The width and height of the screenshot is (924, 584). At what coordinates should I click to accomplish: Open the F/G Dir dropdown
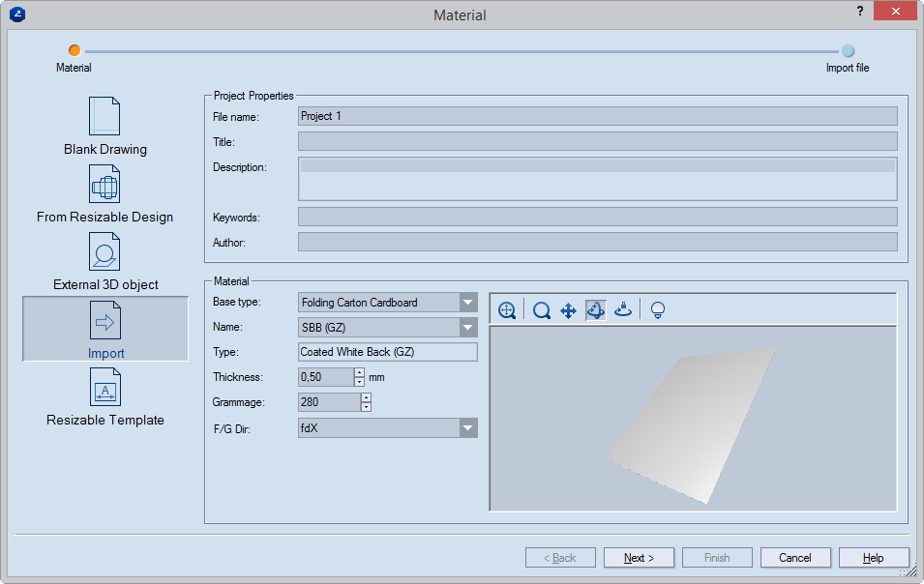click(x=468, y=428)
